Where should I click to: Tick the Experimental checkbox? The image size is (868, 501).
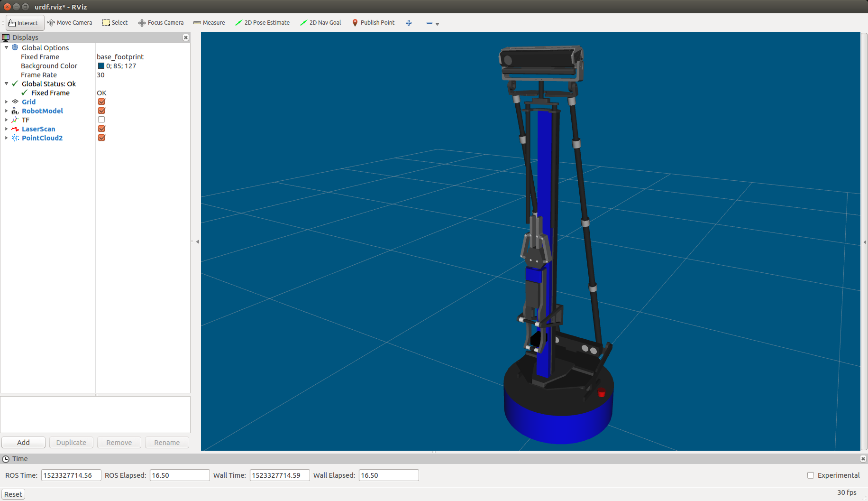pos(810,475)
